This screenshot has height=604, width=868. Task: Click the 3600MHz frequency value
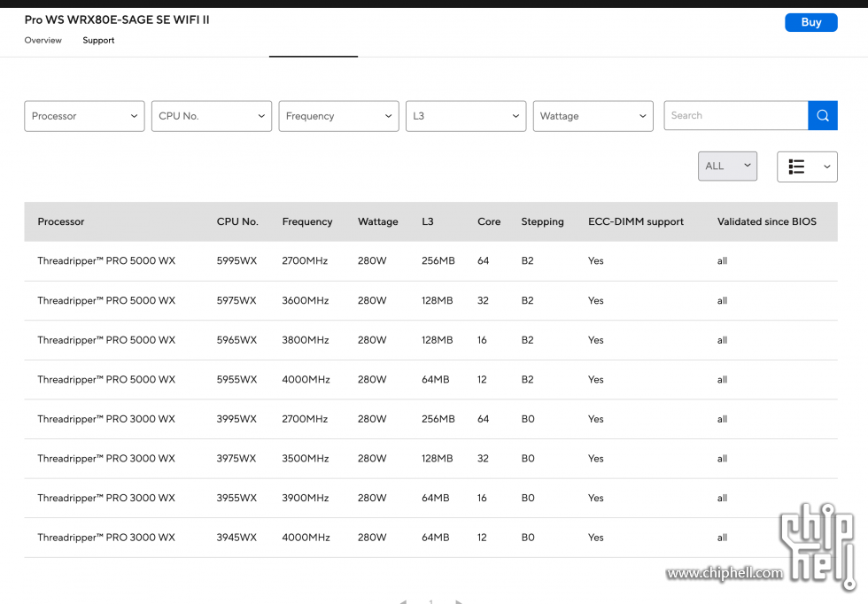click(305, 300)
